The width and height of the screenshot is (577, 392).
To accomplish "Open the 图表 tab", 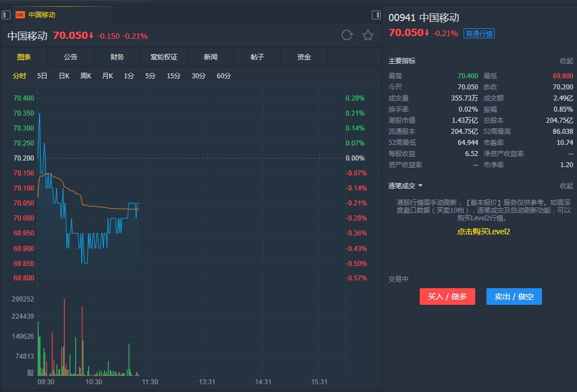I will (24, 57).
